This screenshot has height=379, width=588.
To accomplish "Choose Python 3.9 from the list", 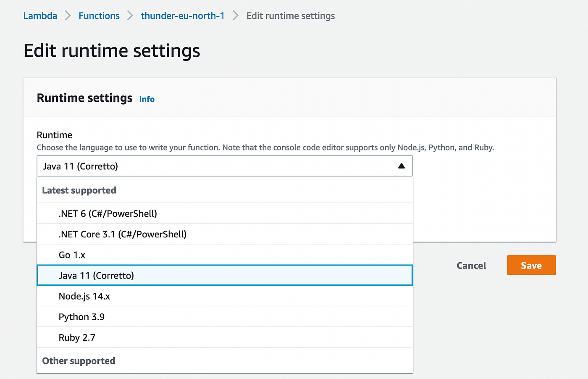I will click(x=82, y=317).
